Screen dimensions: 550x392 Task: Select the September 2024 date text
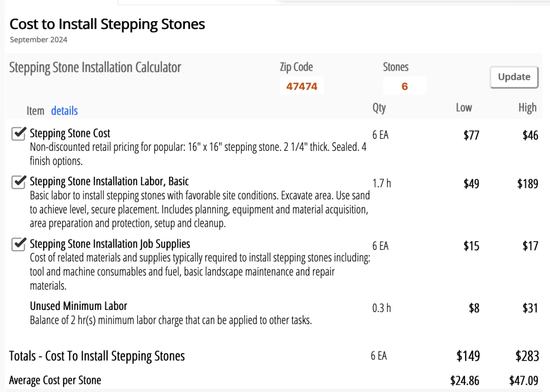38,40
